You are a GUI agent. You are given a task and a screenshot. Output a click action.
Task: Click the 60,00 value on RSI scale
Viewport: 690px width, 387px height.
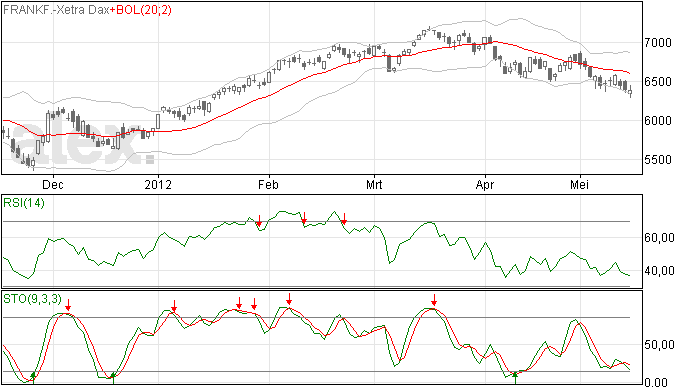[x=660, y=238]
